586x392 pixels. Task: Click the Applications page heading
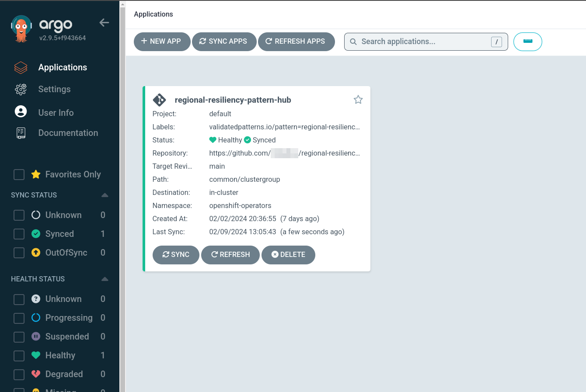(x=153, y=14)
